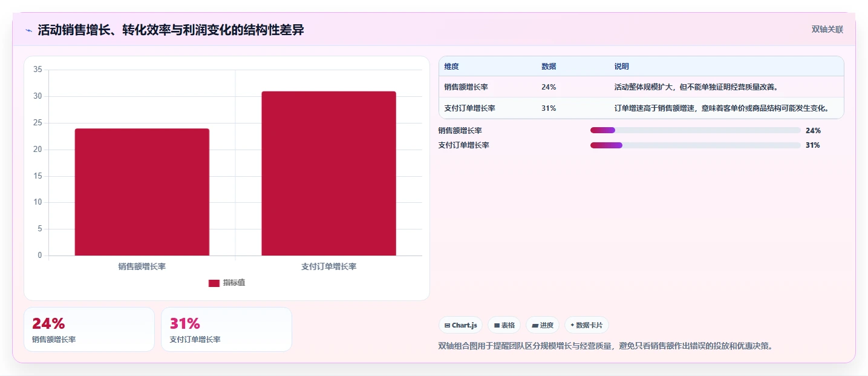Image resolution: width=868 pixels, height=376 pixels.
Task: Click the 销售额增长率 progress bar
Action: (696, 130)
